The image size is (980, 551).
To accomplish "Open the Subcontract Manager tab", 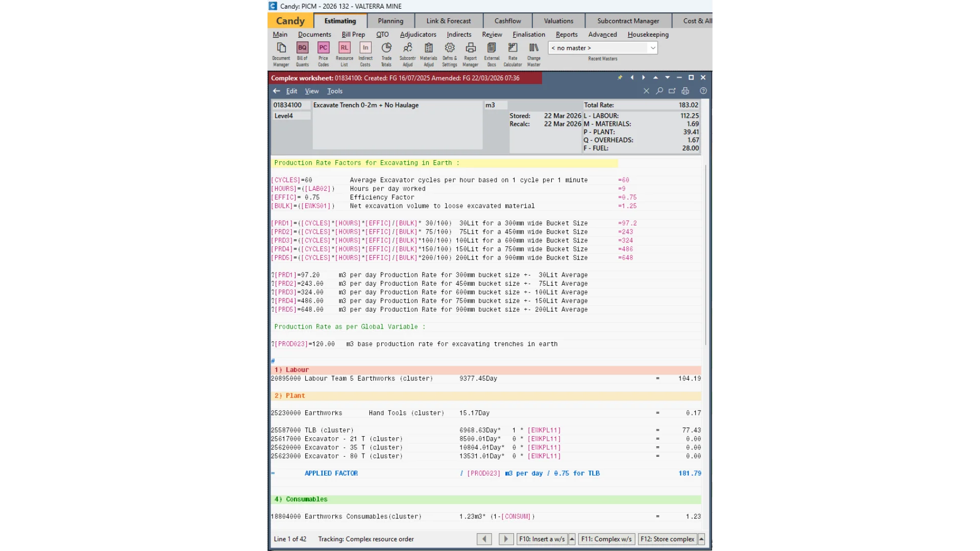I will (x=628, y=21).
